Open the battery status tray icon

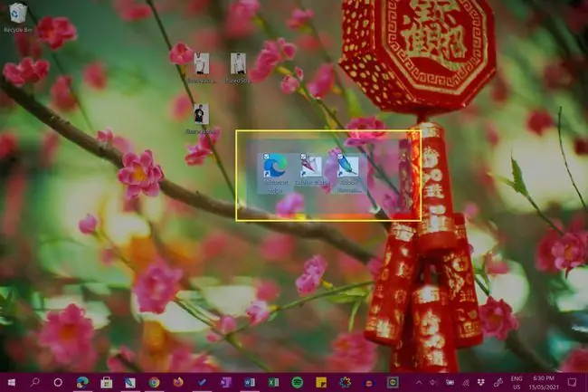450,383
